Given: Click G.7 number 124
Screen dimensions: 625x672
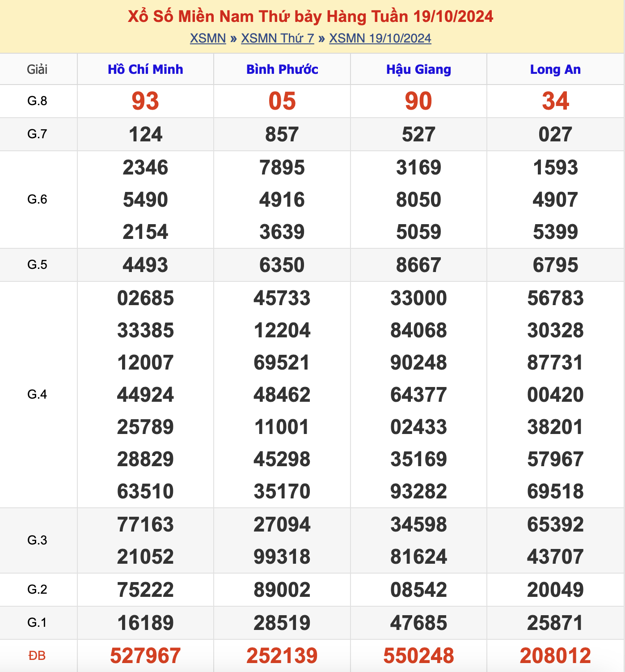Looking at the screenshot, I should [x=145, y=134].
